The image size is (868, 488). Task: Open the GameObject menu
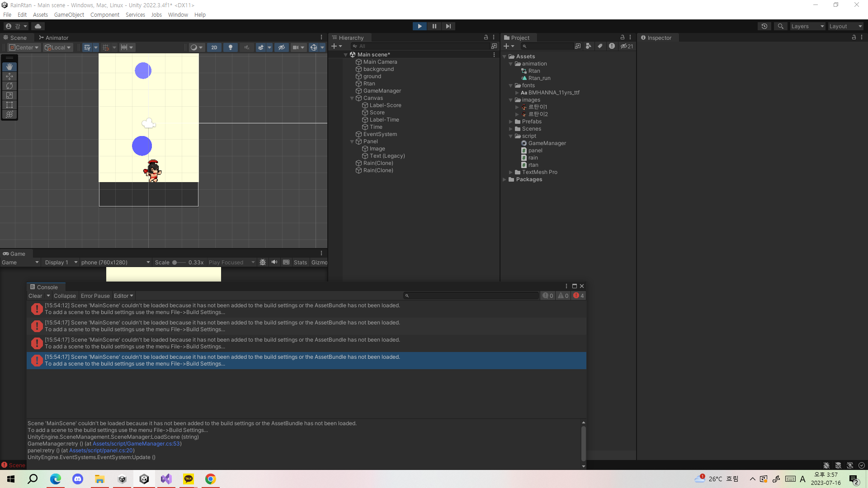coord(69,15)
